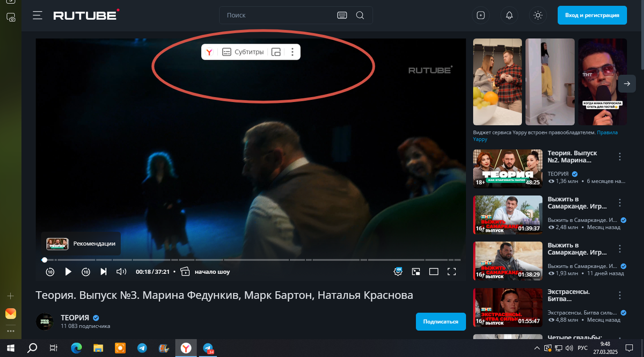Click the add video plus icon
644x357 pixels.
(481, 16)
